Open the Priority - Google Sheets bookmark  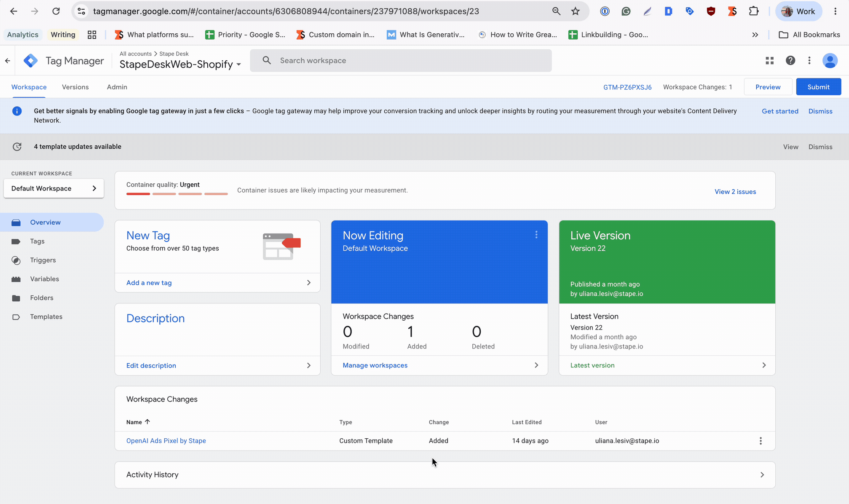[245, 35]
